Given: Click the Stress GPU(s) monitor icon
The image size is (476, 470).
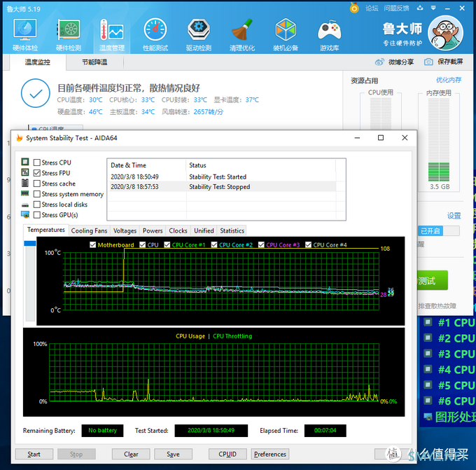Looking at the screenshot, I should click(25, 214).
